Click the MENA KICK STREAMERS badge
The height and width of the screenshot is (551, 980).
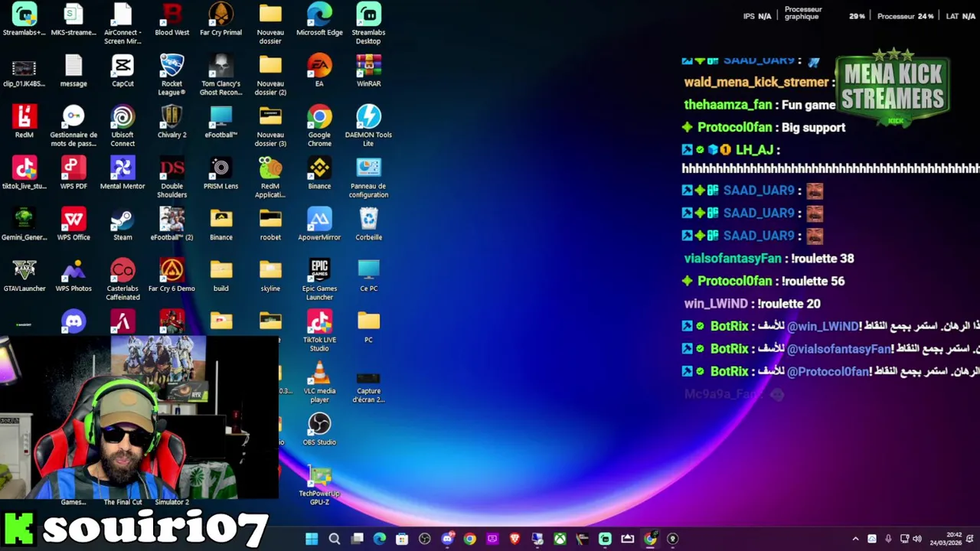[x=893, y=87]
